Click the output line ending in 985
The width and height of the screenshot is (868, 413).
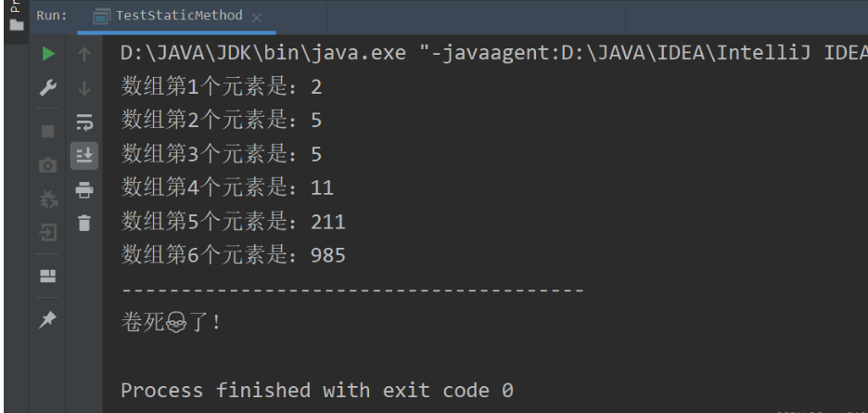(234, 255)
